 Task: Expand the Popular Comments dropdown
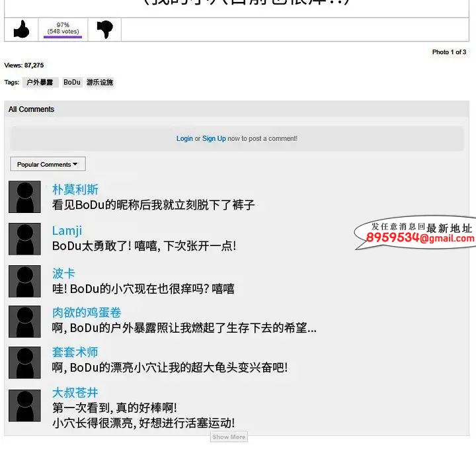[x=48, y=164]
